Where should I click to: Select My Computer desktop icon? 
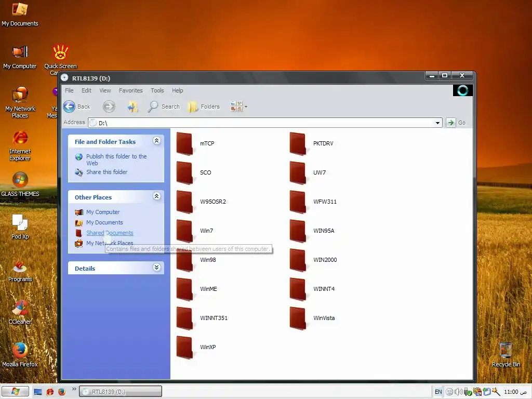(20, 57)
